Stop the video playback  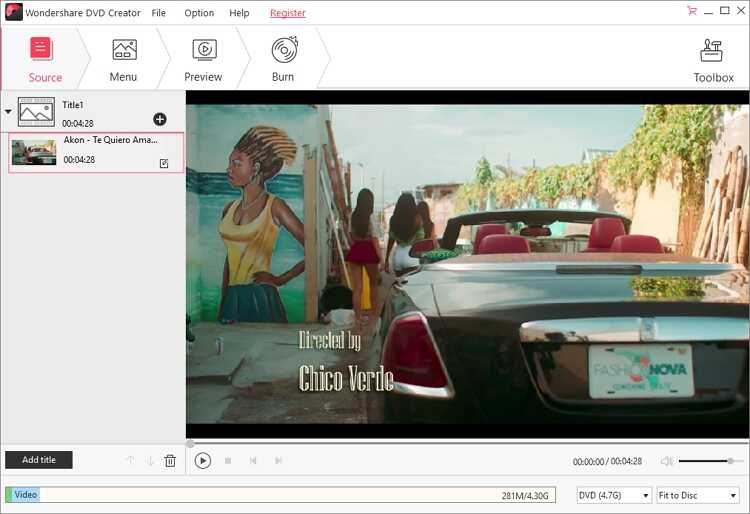(228, 460)
